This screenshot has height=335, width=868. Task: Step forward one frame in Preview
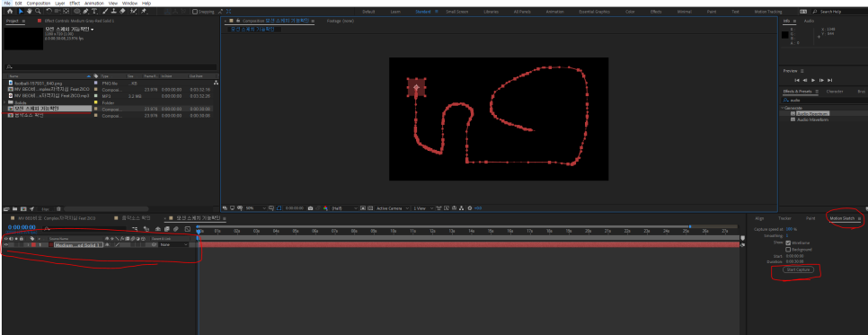821,80
